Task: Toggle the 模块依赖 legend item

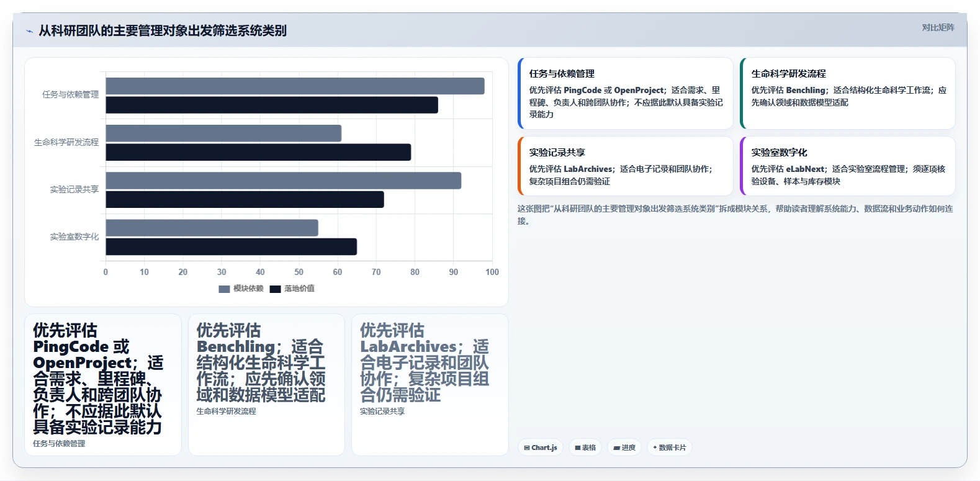Action: click(x=241, y=289)
